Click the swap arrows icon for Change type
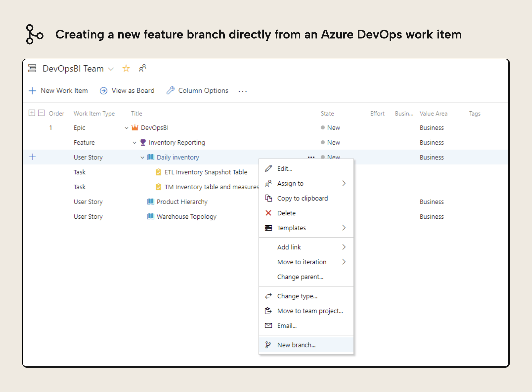 pyautogui.click(x=268, y=296)
